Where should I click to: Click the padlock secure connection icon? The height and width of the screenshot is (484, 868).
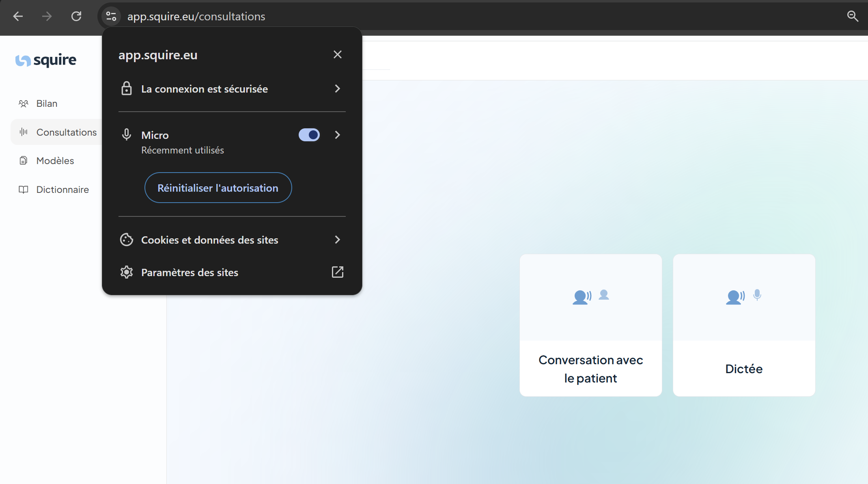pos(127,89)
